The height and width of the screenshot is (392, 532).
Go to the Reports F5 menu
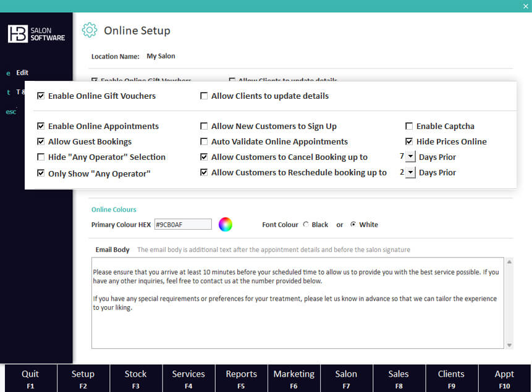click(241, 378)
